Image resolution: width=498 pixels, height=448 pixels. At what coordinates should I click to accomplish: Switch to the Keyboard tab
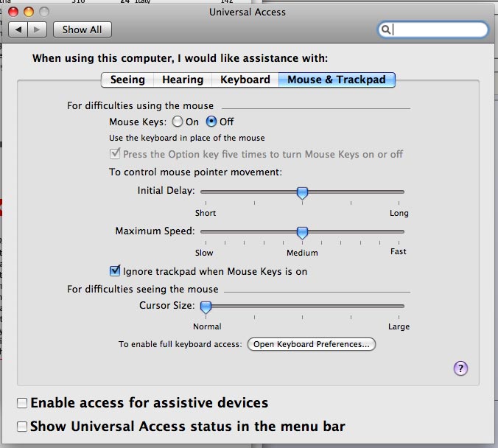pyautogui.click(x=245, y=80)
